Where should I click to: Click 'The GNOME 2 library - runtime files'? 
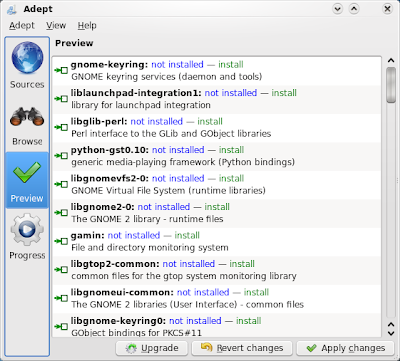tap(147, 219)
